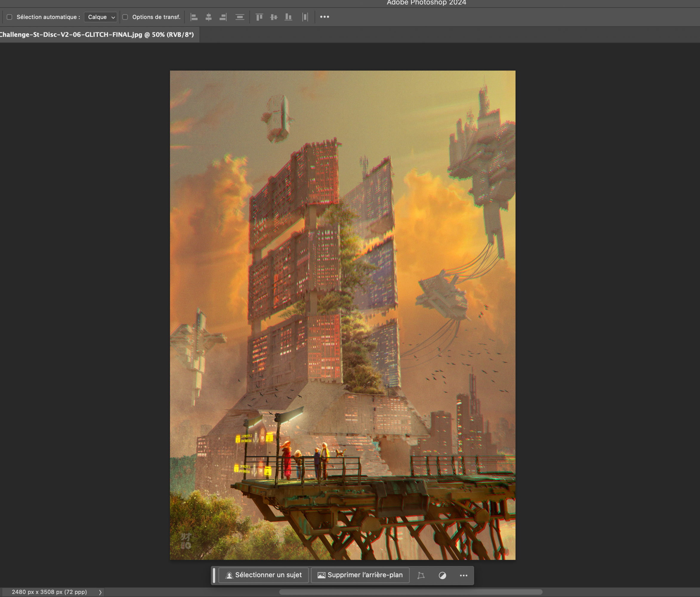The image size is (700, 597).
Task: Click the align right edges icon
Action: [223, 17]
